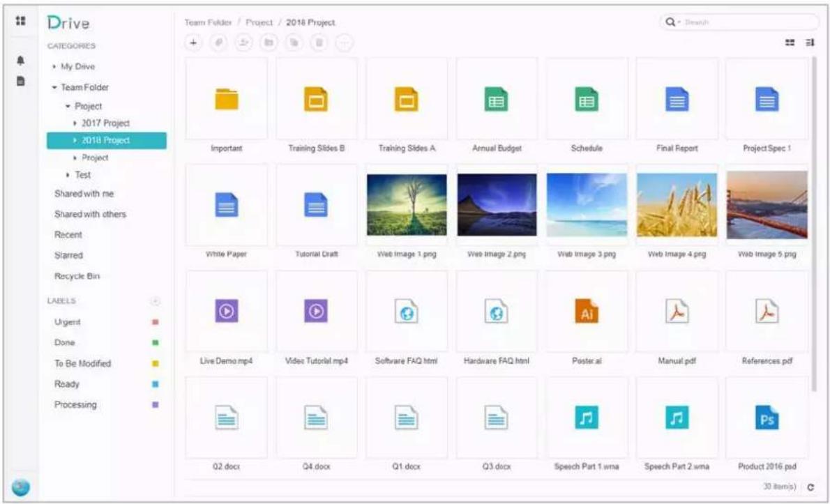Show Recent files
The height and width of the screenshot is (504, 830).
pyautogui.click(x=68, y=235)
